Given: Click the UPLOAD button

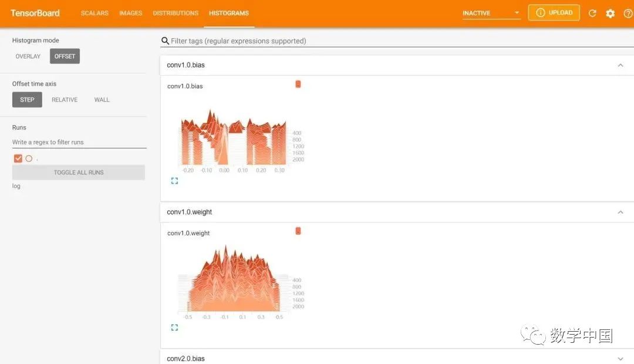Looking at the screenshot, I should point(554,12).
